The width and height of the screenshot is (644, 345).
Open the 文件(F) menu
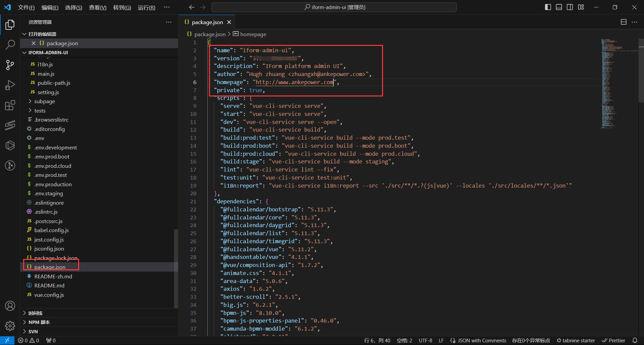tap(26, 7)
